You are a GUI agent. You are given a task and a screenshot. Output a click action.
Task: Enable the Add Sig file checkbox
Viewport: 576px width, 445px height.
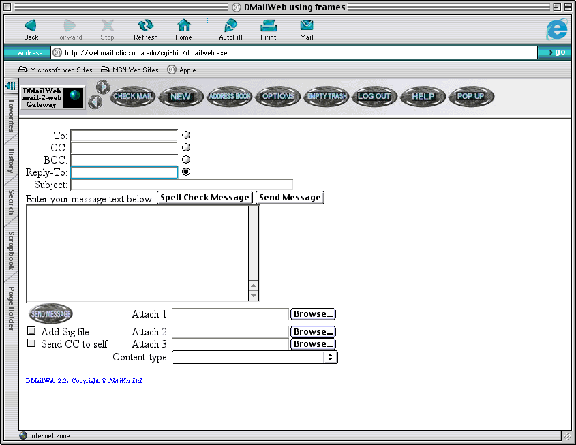pyautogui.click(x=32, y=331)
